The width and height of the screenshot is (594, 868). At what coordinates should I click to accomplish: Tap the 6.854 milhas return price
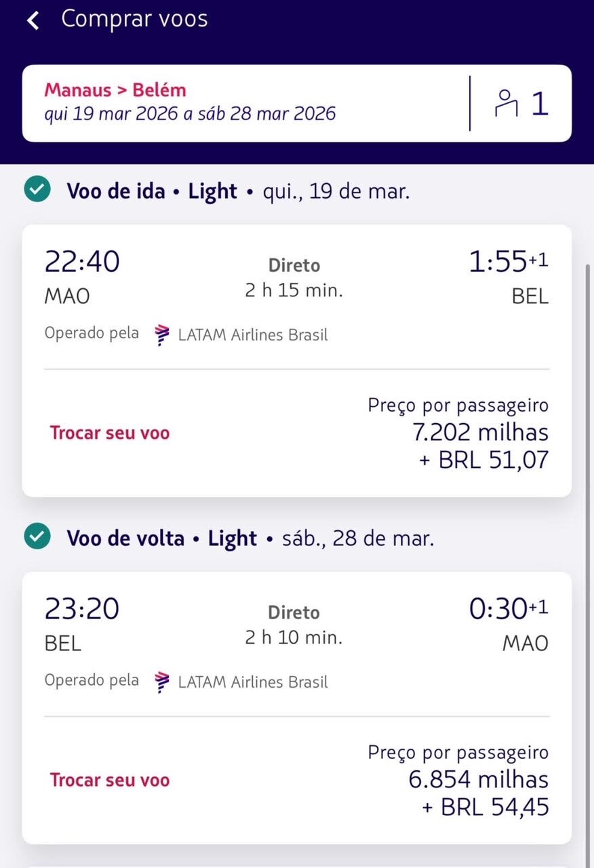tap(478, 779)
